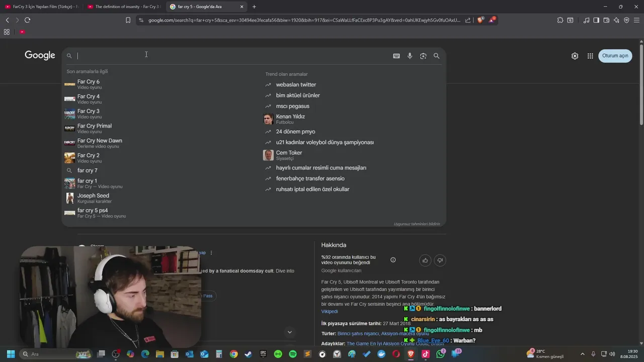Open the browser main hamburger menu

coord(637,20)
